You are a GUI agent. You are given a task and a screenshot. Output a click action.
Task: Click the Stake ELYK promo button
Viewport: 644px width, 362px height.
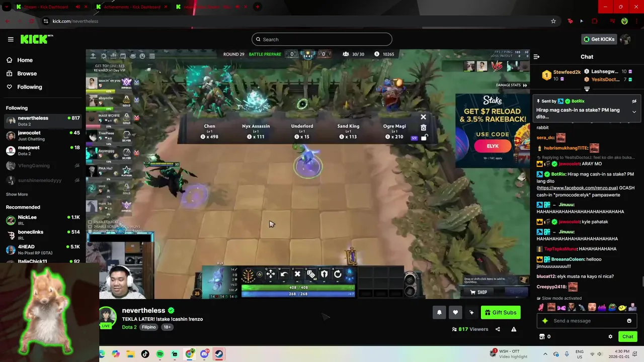[x=493, y=146]
